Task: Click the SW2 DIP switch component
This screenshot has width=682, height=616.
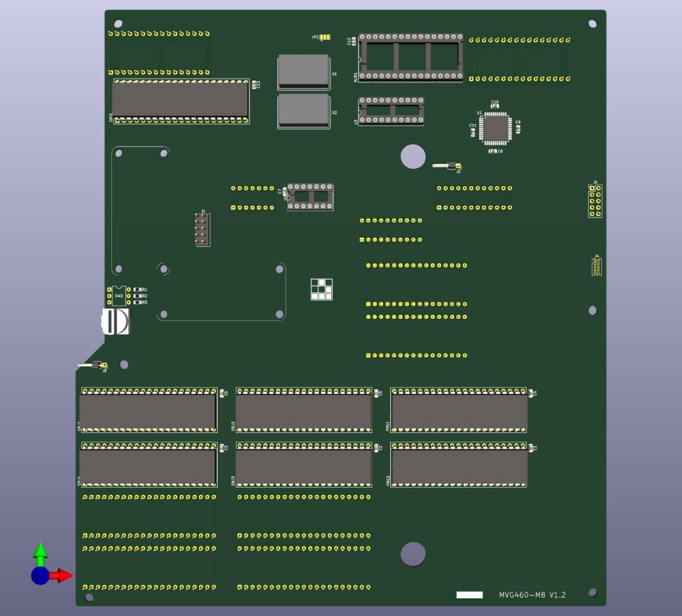Action: pyautogui.click(x=119, y=295)
